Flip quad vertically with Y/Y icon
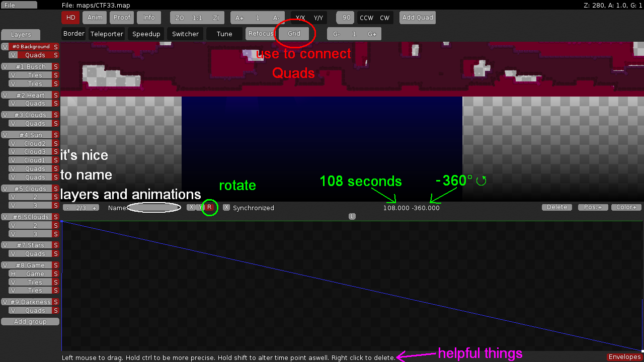The width and height of the screenshot is (644, 362). coord(318,17)
